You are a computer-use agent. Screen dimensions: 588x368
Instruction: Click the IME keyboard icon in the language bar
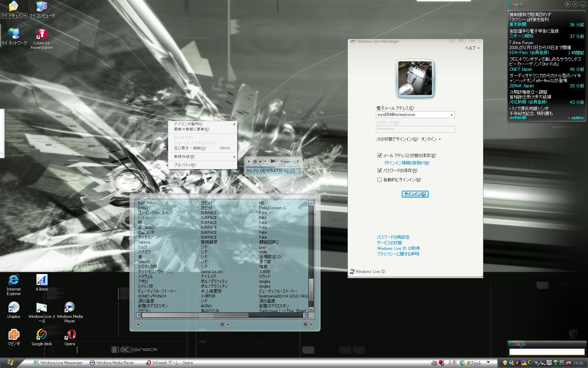[434, 363]
